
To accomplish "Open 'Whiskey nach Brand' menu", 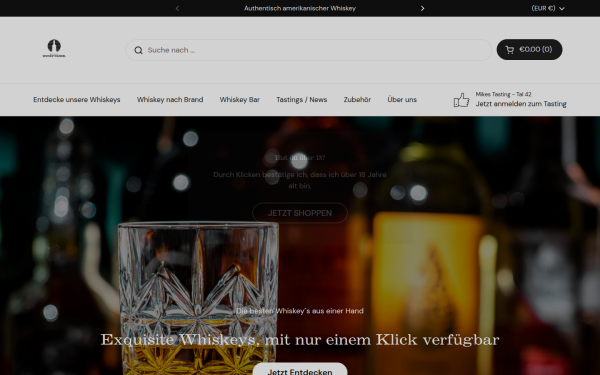I will (x=170, y=99).
